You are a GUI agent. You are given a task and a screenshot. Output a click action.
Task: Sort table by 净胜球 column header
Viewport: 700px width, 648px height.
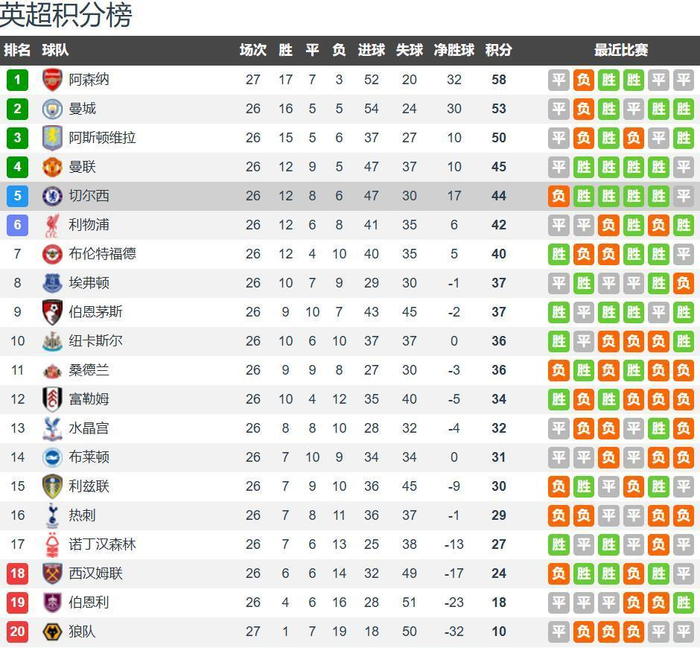pos(454,50)
